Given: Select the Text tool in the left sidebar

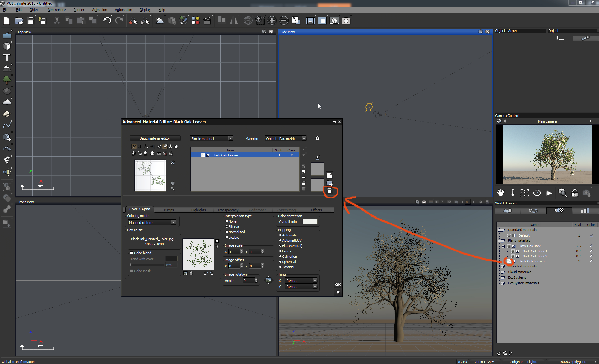Looking at the screenshot, I should click(7, 58).
